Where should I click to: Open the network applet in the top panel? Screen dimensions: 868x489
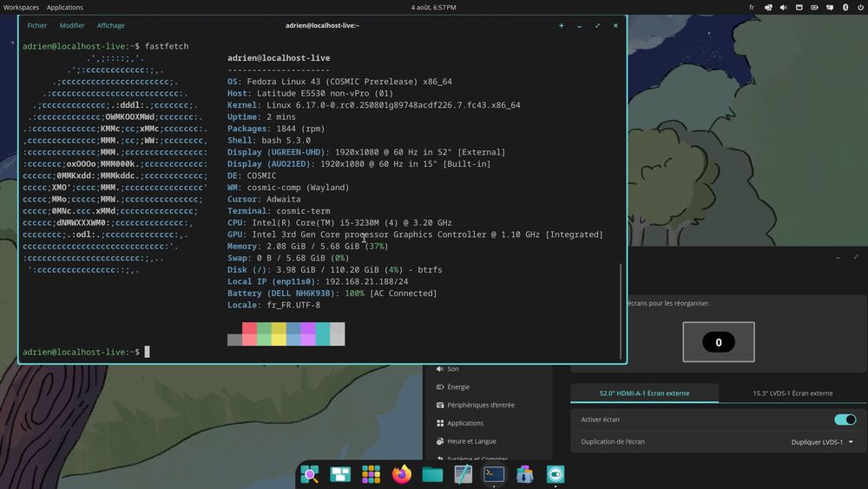[x=799, y=7]
